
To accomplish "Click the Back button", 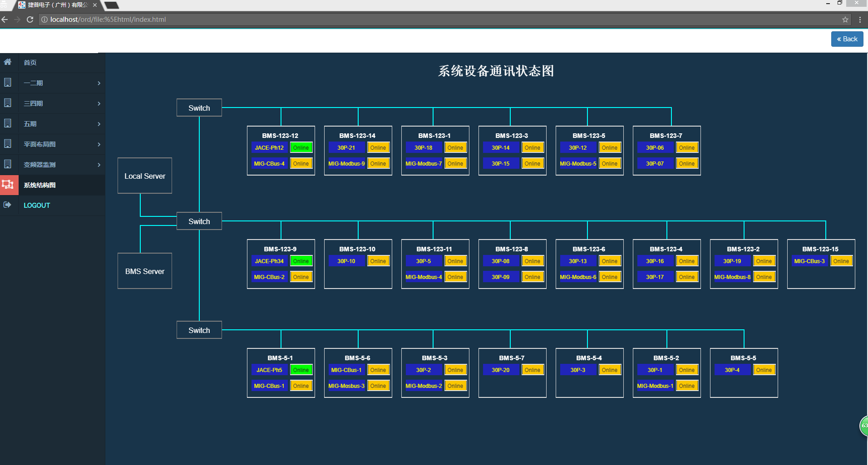I will (x=847, y=39).
